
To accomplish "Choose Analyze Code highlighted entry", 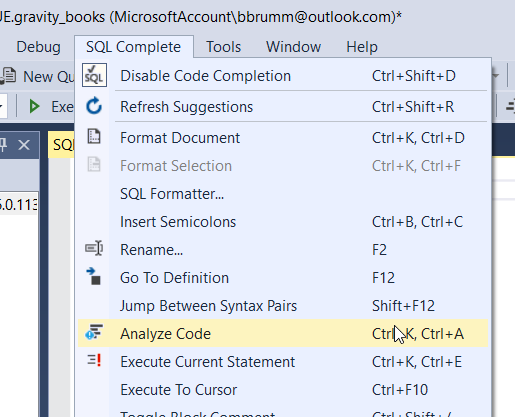I will (283, 333).
